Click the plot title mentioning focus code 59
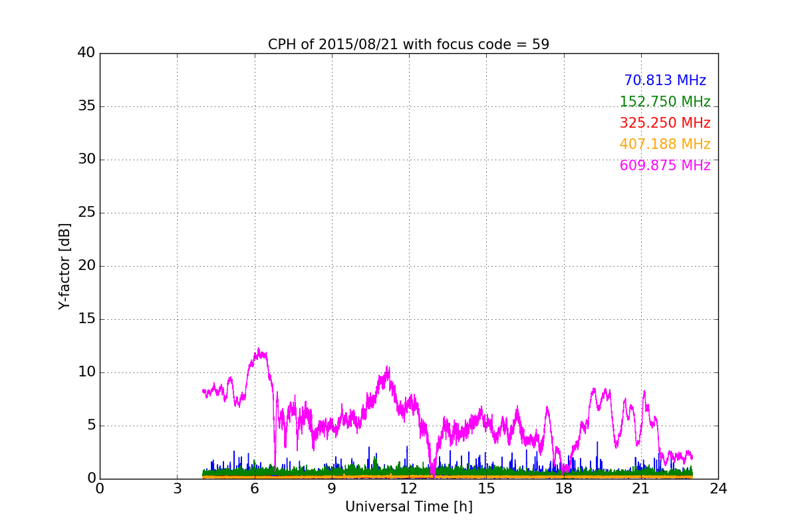Viewport: 798px width, 532px height. (x=408, y=45)
